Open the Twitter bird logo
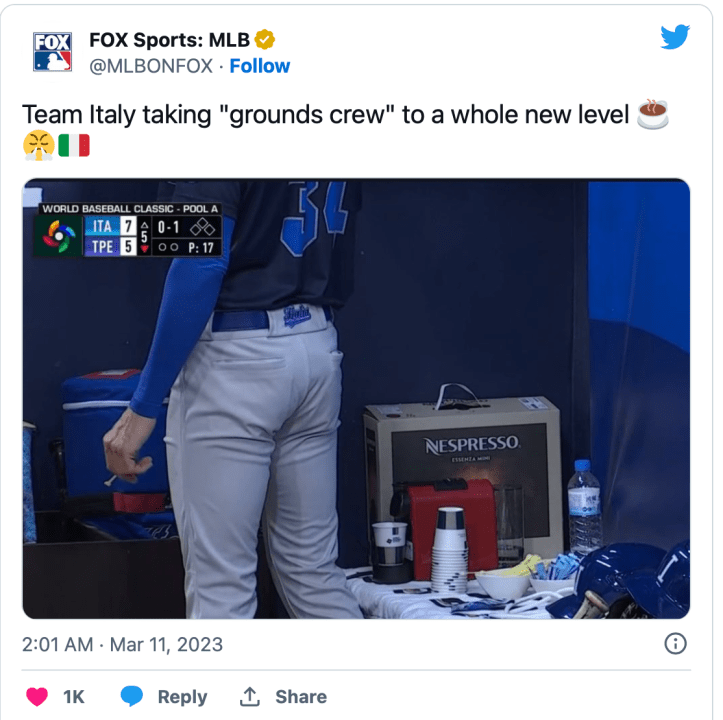Image resolution: width=723 pixels, height=720 pixels. click(675, 37)
